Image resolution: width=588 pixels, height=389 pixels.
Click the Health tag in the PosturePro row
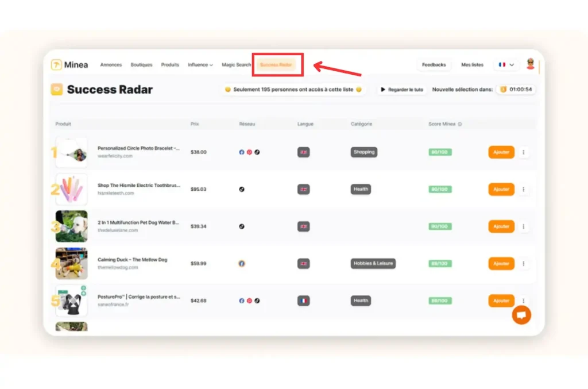point(361,301)
